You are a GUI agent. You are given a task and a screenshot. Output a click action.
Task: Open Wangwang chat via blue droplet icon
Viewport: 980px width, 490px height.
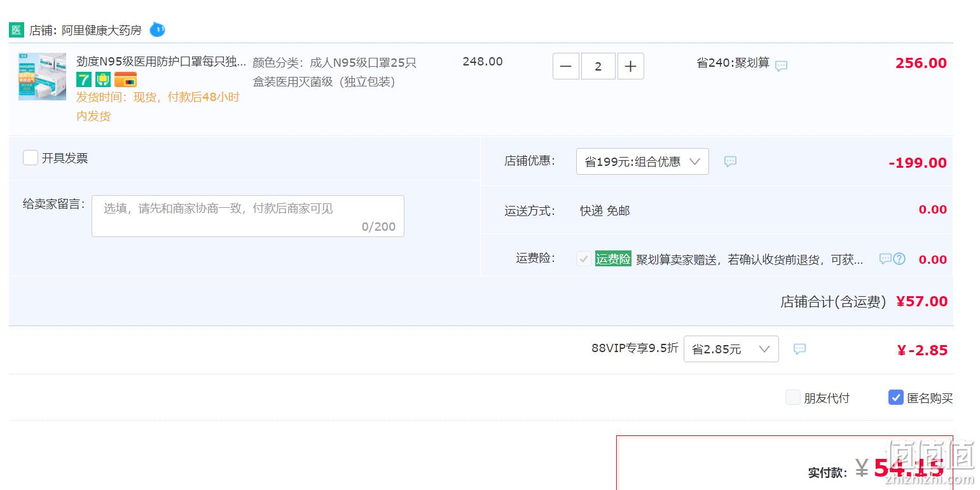(x=157, y=29)
